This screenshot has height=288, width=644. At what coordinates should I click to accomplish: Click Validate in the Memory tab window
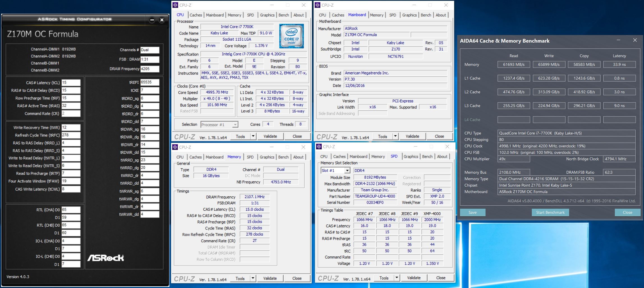(270, 278)
